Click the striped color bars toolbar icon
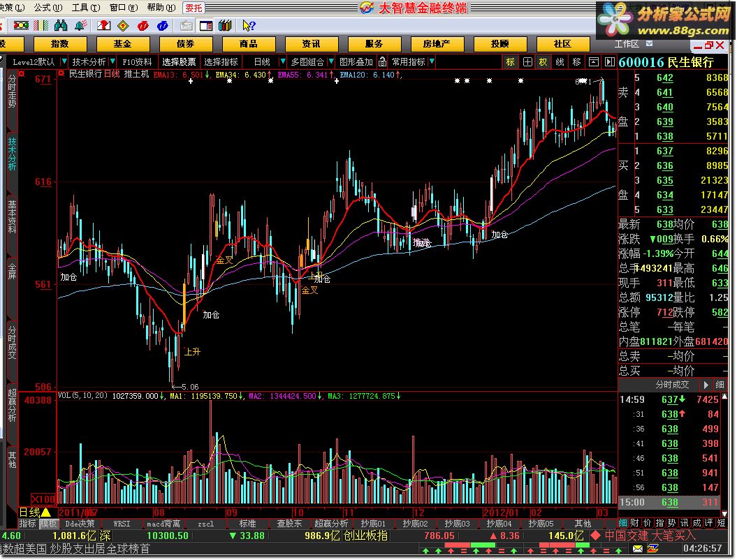 tap(41, 25)
